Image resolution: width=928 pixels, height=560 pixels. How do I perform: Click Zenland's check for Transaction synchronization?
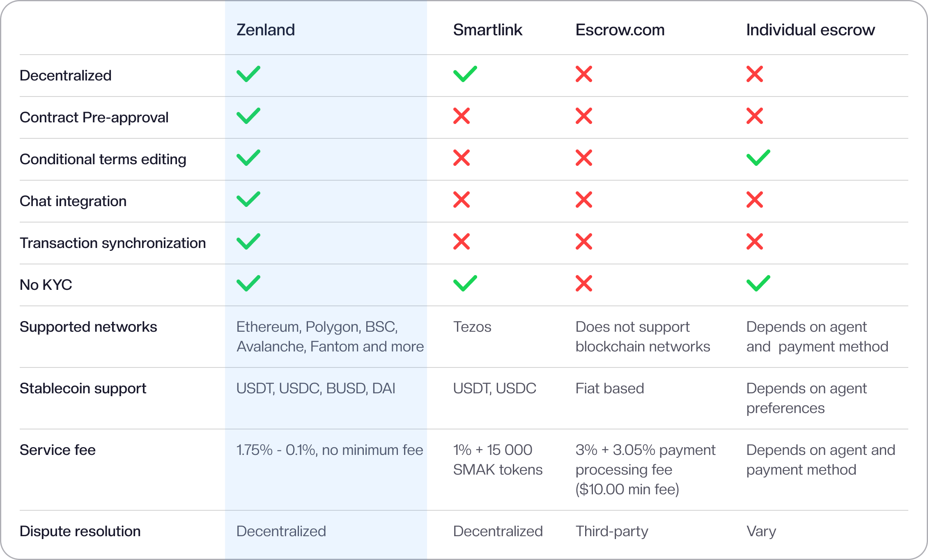pyautogui.click(x=248, y=241)
